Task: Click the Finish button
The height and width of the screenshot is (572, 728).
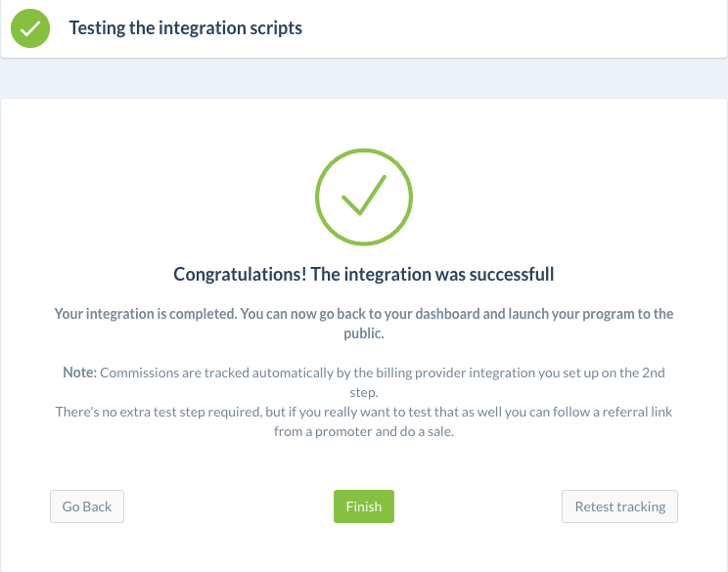Action: click(364, 506)
